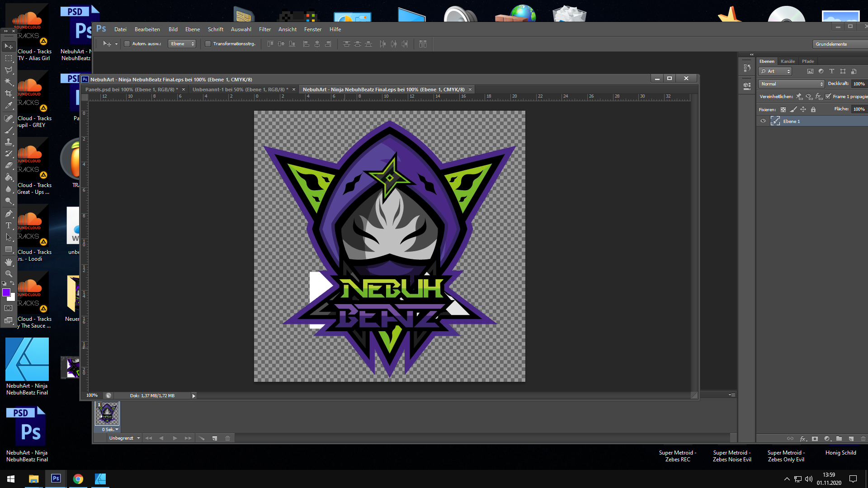The height and width of the screenshot is (488, 868).
Task: Select the Horizontal Type tool
Action: (9, 225)
